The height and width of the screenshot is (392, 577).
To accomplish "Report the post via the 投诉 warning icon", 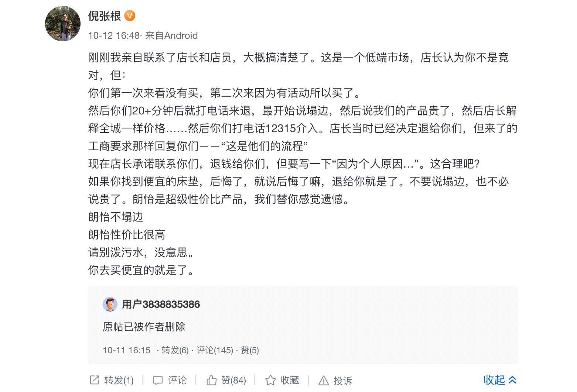I will pos(324,380).
